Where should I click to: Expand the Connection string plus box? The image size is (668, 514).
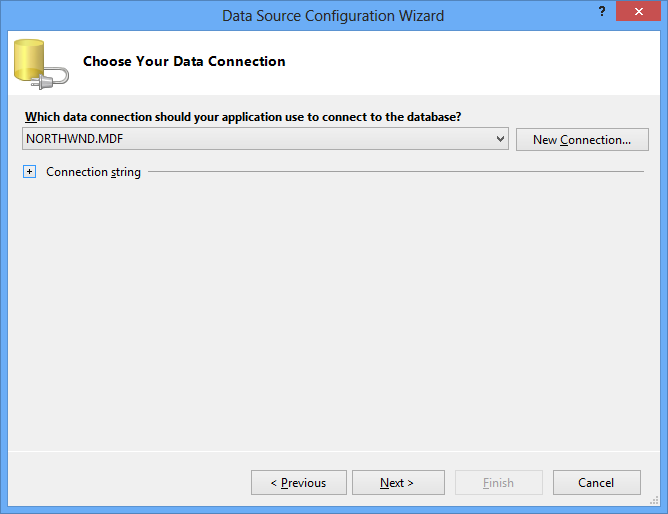[x=29, y=172]
